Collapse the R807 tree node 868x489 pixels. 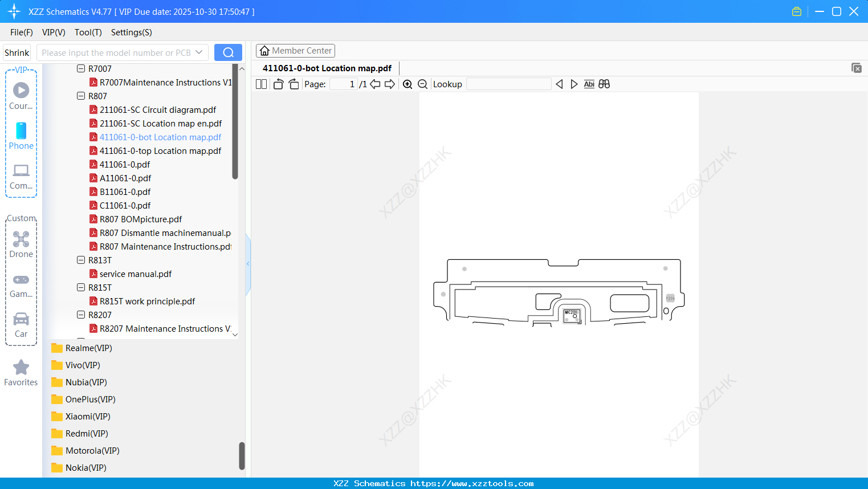81,96
